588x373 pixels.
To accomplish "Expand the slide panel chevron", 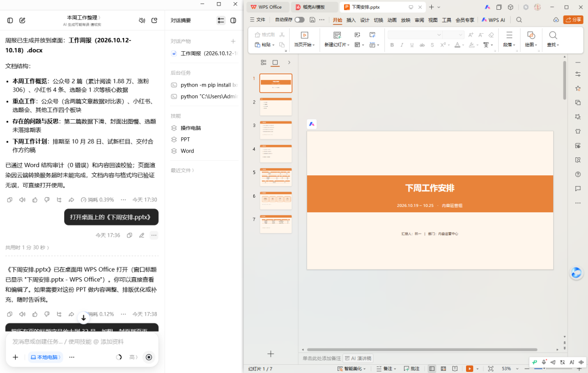I will [289, 63].
